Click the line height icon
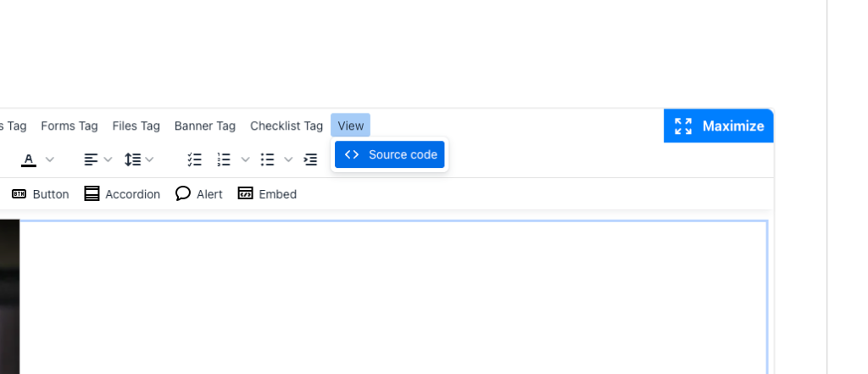The width and height of the screenshot is (868, 374). [132, 159]
